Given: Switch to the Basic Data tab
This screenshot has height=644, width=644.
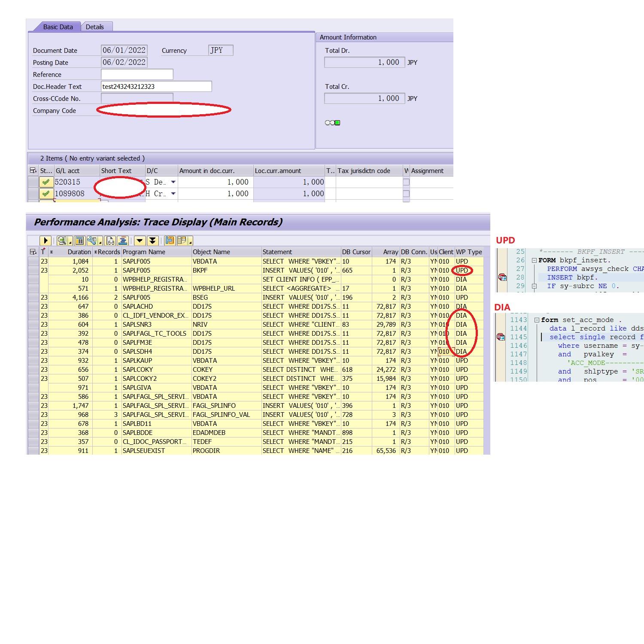Looking at the screenshot, I should point(58,27).
